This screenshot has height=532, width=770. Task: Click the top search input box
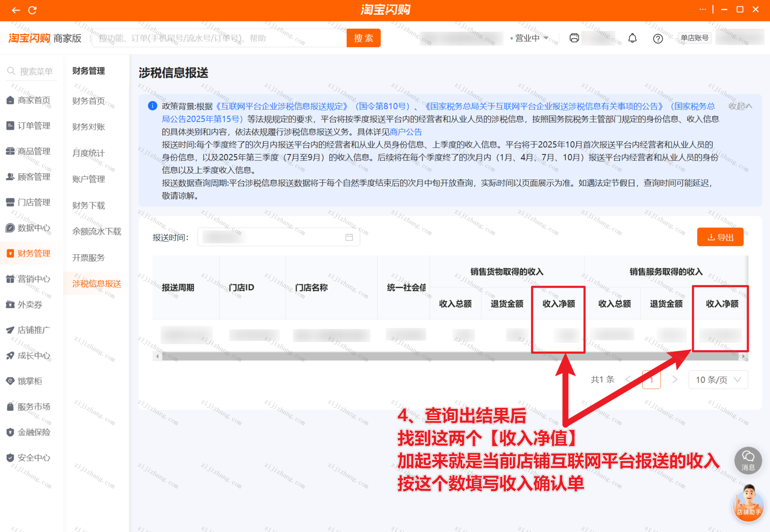click(219, 38)
